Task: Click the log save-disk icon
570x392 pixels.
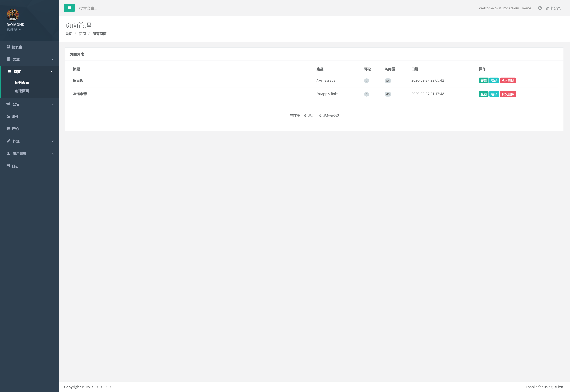Action: pyautogui.click(x=8, y=166)
